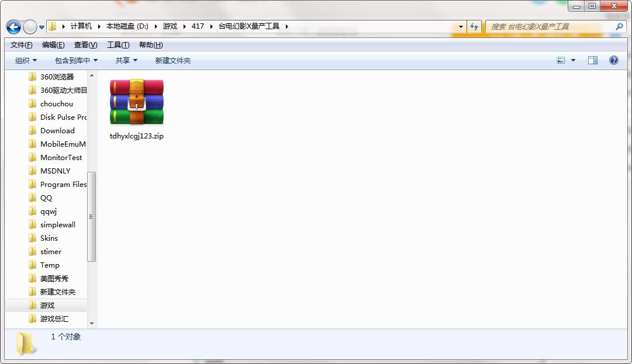Select the chouchou folder in the tree

[57, 103]
